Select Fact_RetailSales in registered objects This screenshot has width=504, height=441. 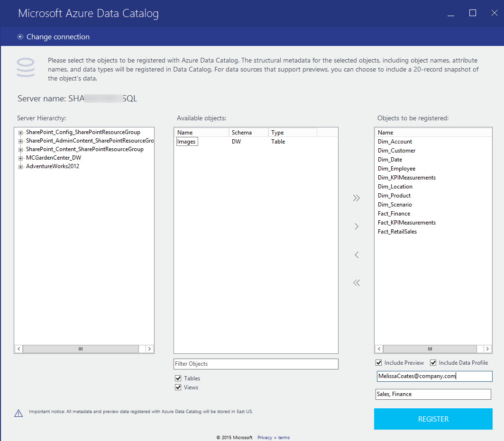(397, 232)
